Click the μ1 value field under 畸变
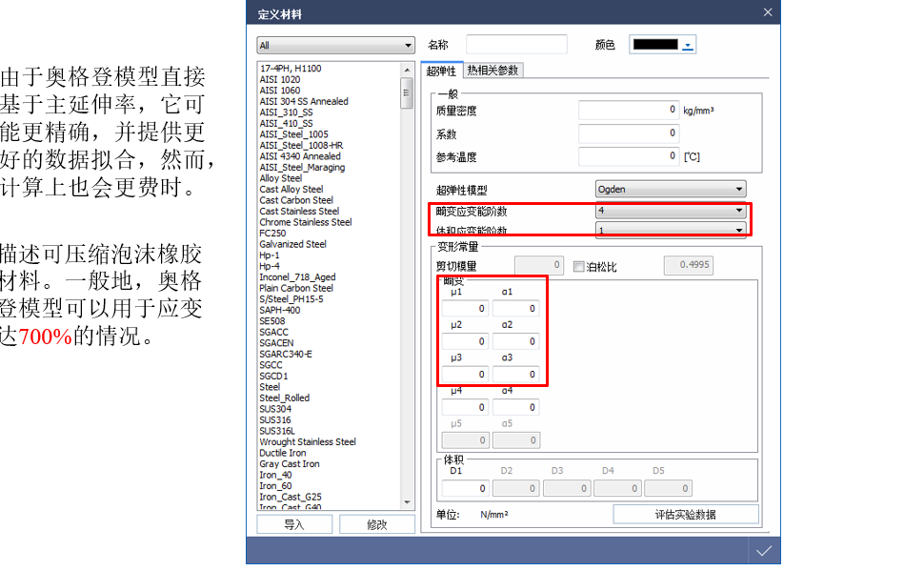Image resolution: width=924 pixels, height=571 pixels. pyautogui.click(x=465, y=308)
